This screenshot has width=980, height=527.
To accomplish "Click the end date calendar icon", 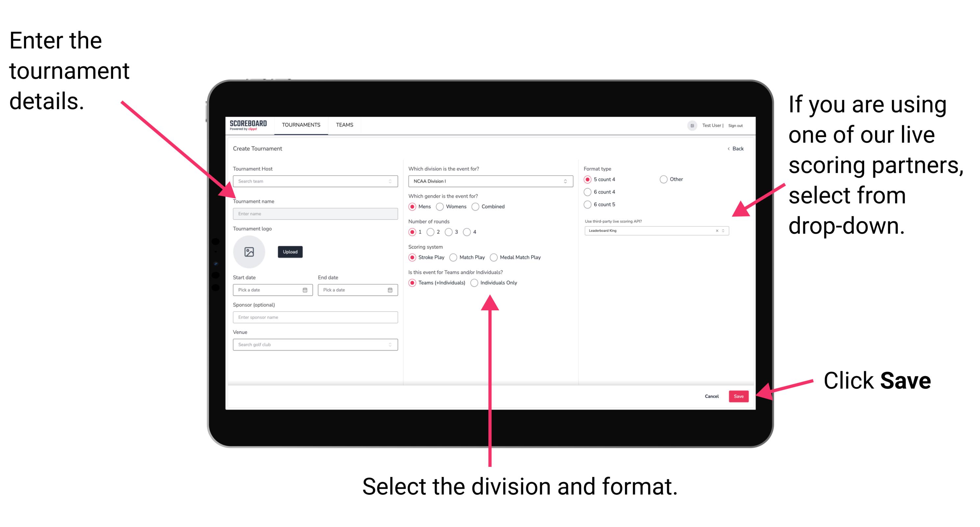I will tap(390, 291).
